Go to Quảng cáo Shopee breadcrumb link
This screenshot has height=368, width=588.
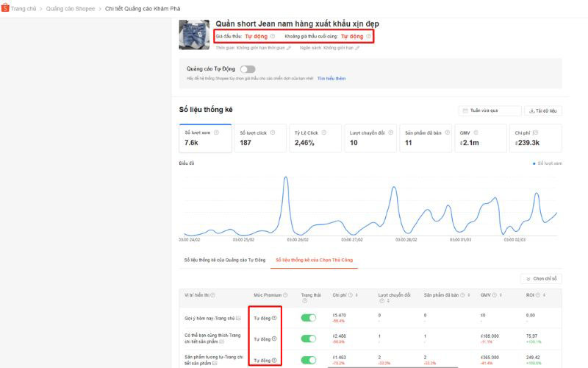point(71,9)
